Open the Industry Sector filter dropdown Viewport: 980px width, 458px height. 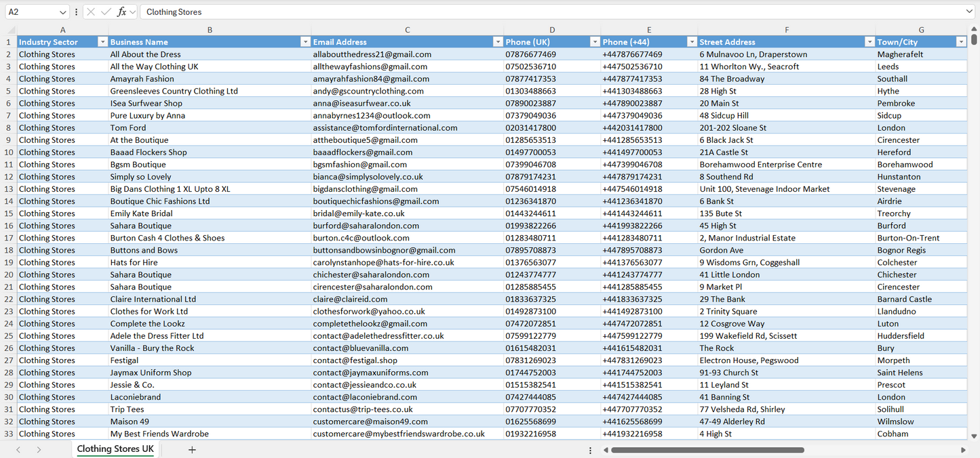tap(102, 42)
